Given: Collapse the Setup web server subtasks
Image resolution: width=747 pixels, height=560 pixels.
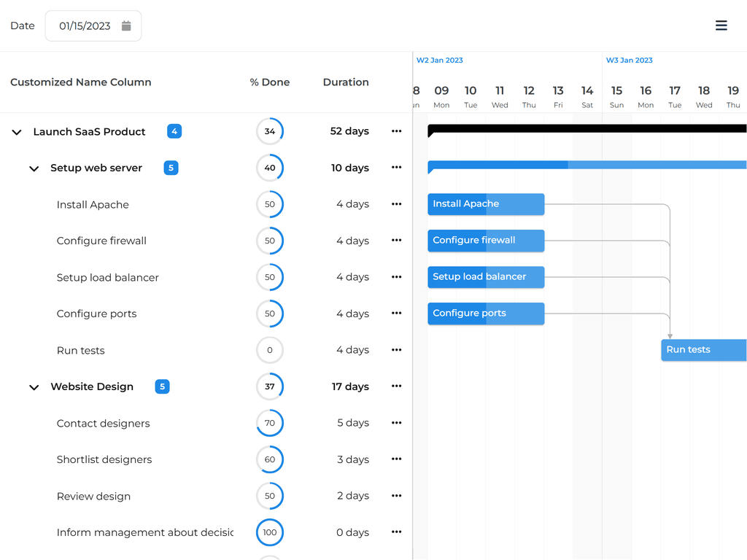Looking at the screenshot, I should [x=34, y=168].
